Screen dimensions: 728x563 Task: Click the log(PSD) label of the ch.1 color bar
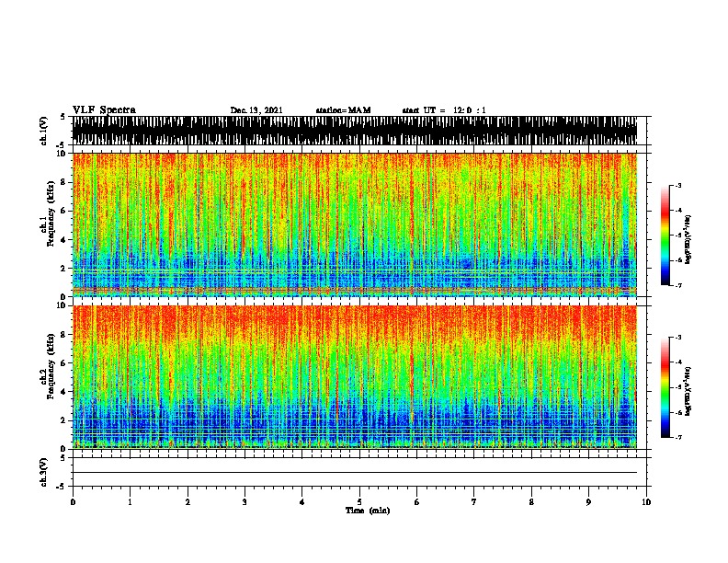[x=688, y=240]
